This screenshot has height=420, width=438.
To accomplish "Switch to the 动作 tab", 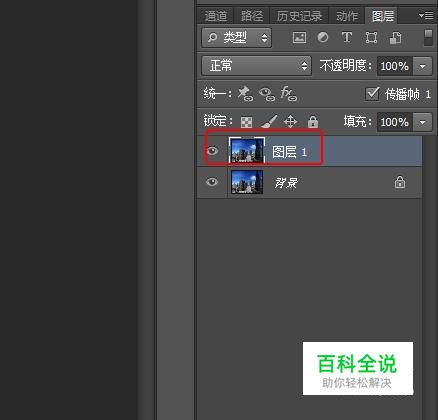I will click(x=347, y=16).
